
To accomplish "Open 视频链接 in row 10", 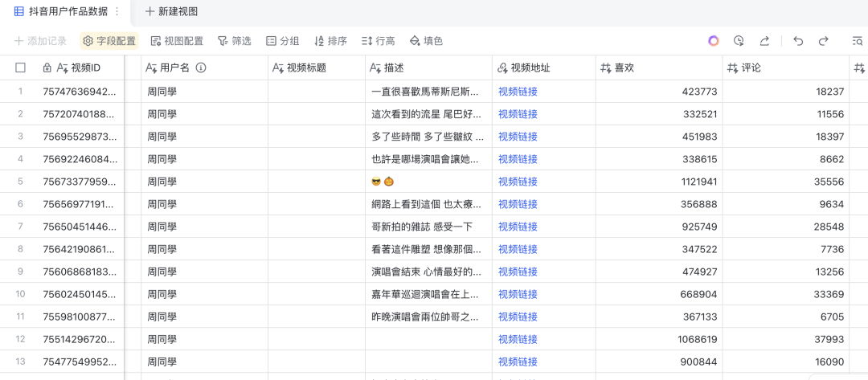I will pos(518,294).
